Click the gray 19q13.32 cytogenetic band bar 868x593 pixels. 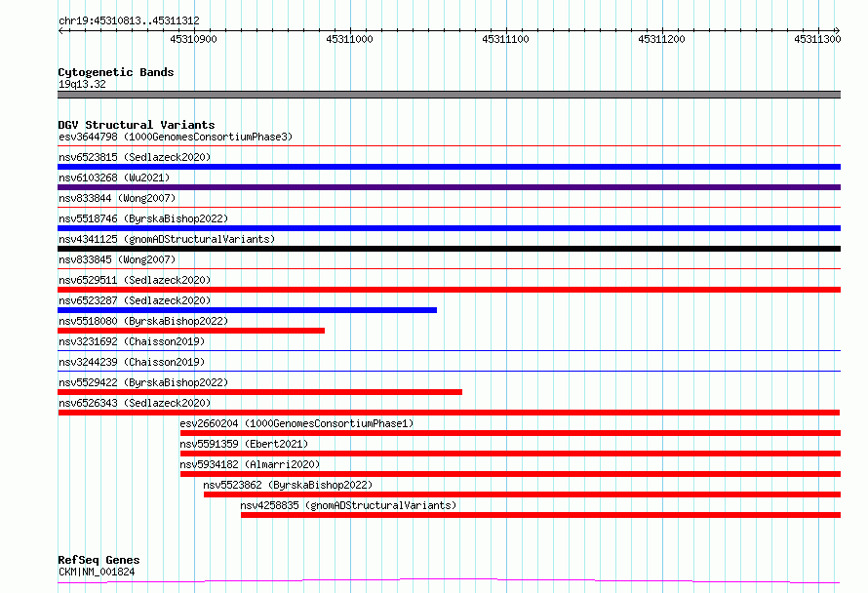449,95
